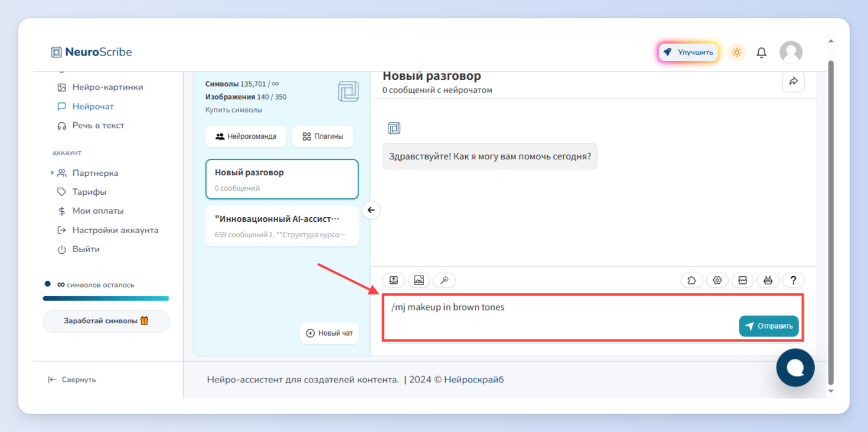Click the Купить символы link
The height and width of the screenshot is (432, 868).
234,110
